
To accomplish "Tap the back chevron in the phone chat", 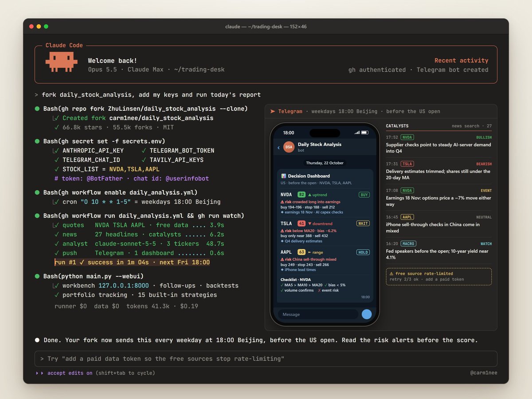I will [278, 147].
